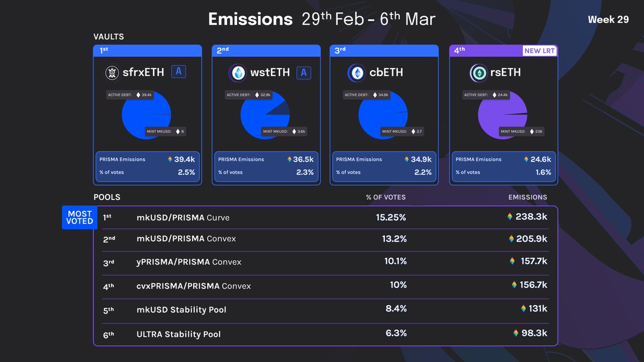Screen dimensions: 644x362
Task: Click the EMISSIONS column header
Action: (x=528, y=197)
